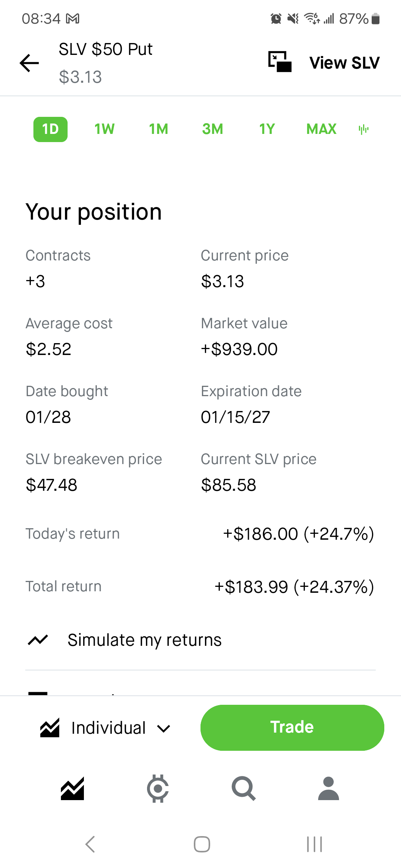The image size is (401, 868).
Task: Open Simulate my returns
Action: (144, 640)
